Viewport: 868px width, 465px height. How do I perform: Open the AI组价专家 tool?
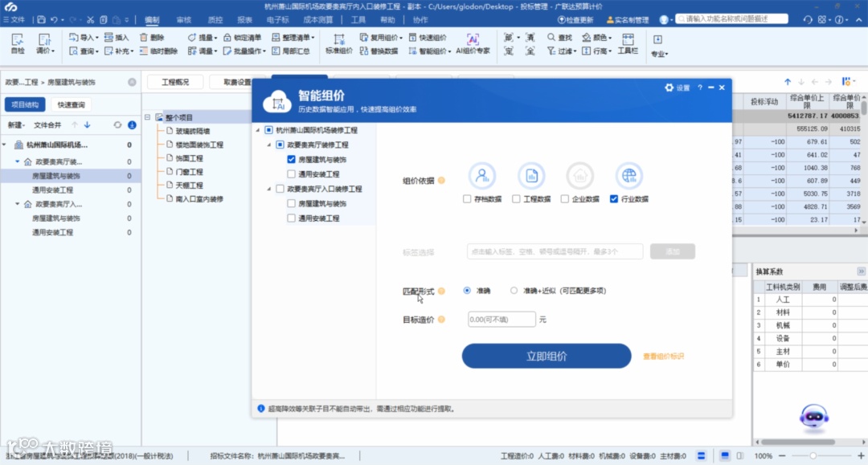[x=473, y=43]
